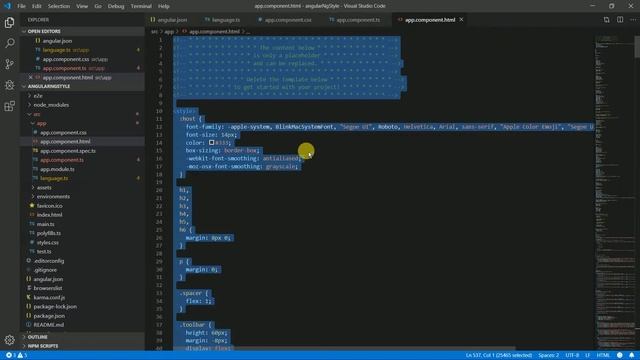This screenshot has width=640, height=360.
Task: Switch to the app.component.css editor tab
Action: tap(285, 20)
